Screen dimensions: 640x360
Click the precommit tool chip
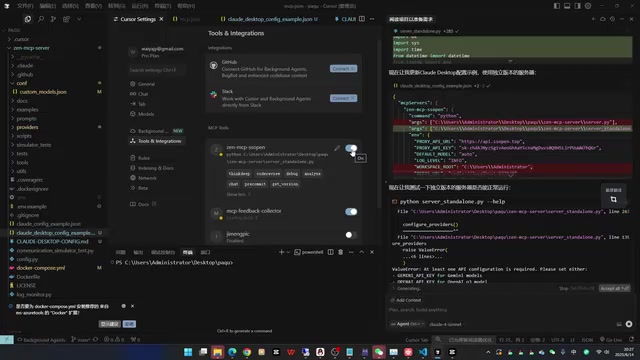click(x=255, y=184)
